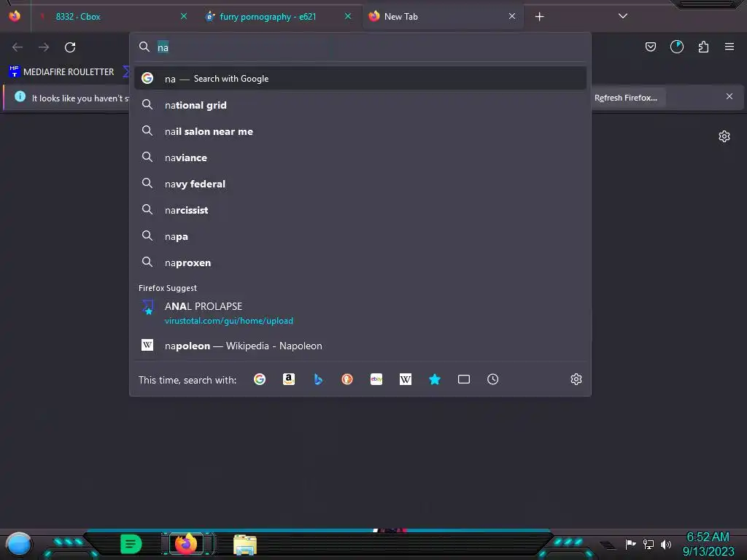Open search settings gear in dropdown
747x560 pixels.
(576, 379)
